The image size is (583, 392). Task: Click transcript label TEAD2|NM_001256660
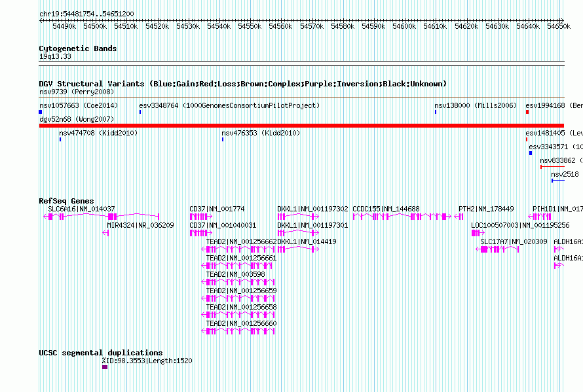(x=241, y=323)
